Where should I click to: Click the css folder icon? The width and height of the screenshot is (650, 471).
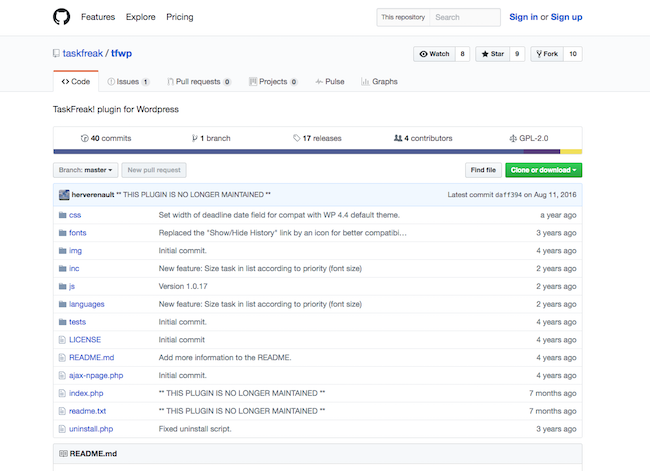click(63, 215)
